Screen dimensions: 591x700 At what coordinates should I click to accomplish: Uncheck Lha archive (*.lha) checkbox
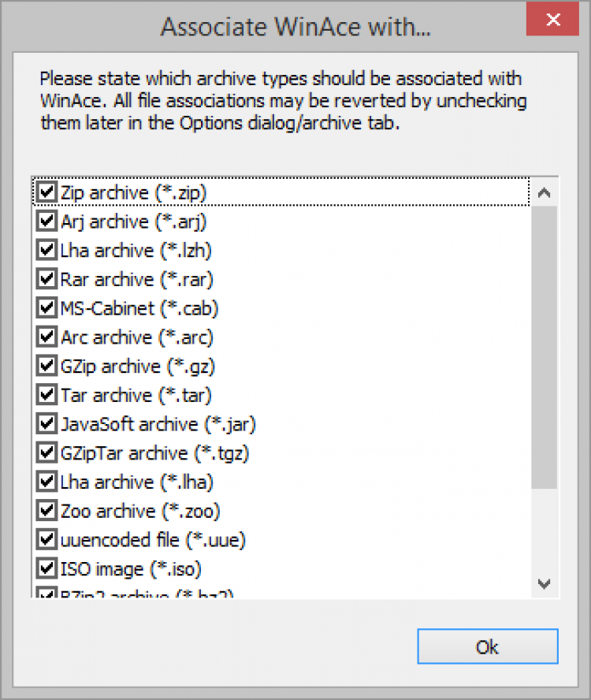click(x=46, y=482)
